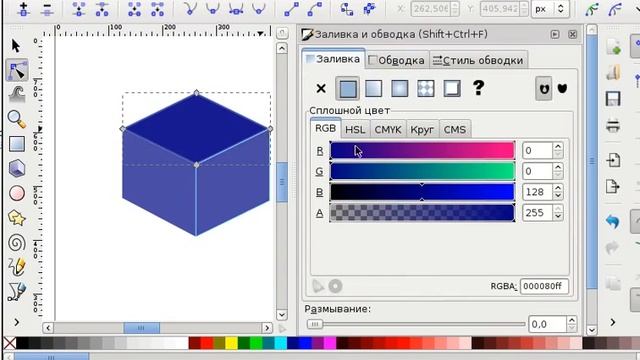Select Swatch fill button

452,88
